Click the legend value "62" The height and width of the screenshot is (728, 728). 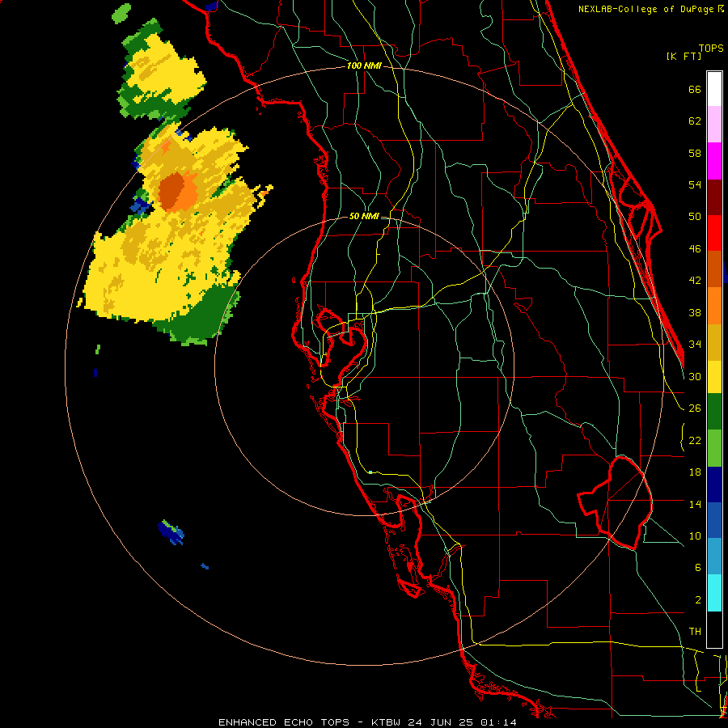(695, 121)
